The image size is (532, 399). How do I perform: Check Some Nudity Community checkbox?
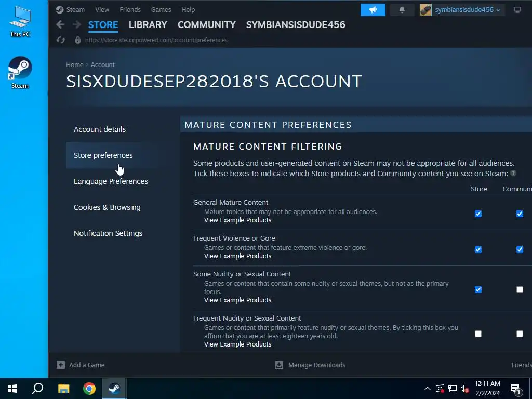tap(520, 290)
